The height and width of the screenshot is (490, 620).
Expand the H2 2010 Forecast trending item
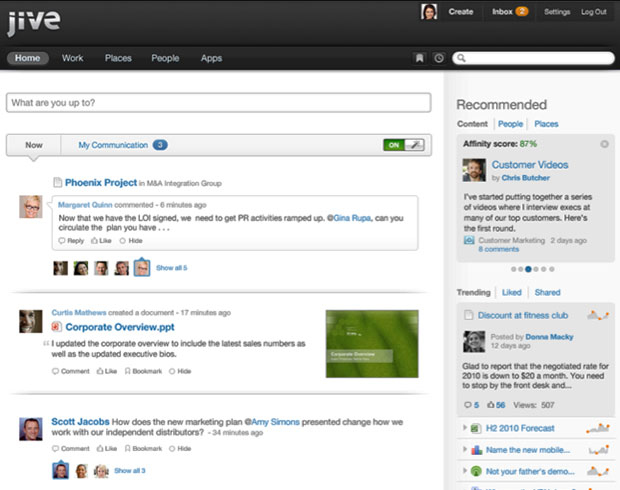coord(465,428)
